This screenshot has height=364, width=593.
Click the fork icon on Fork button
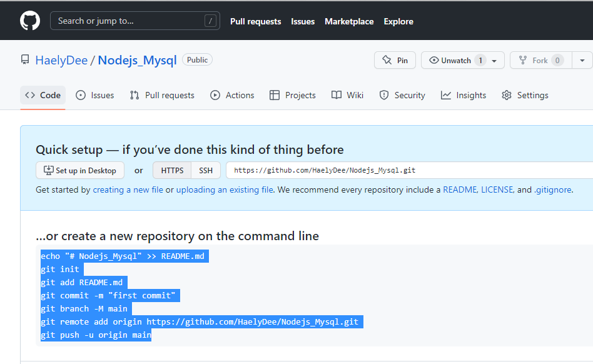click(523, 60)
